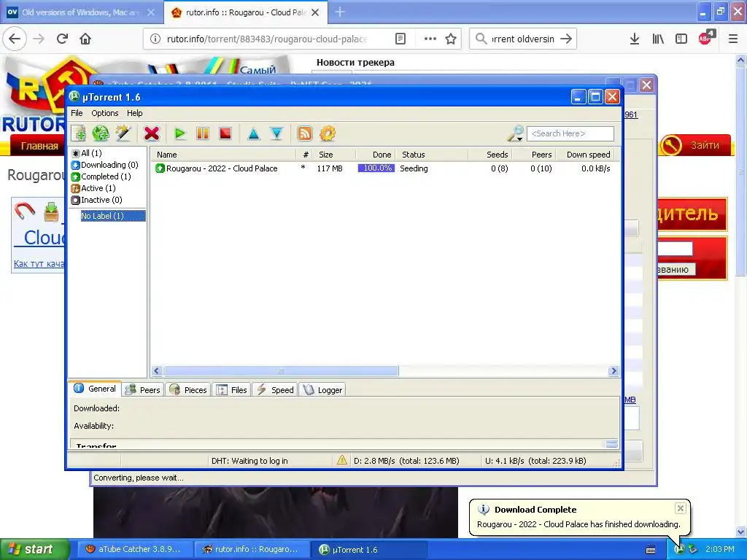Viewport: 747px width, 560px height.
Task: Click DHT: Waiting to log in status
Action: [x=249, y=461]
